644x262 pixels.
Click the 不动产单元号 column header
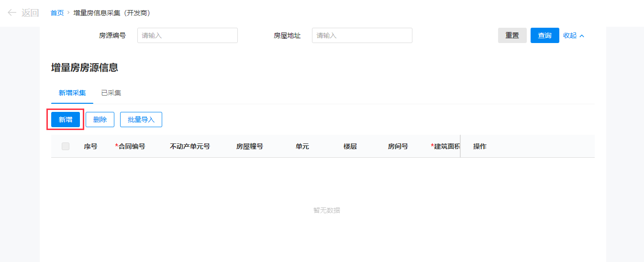click(x=190, y=146)
